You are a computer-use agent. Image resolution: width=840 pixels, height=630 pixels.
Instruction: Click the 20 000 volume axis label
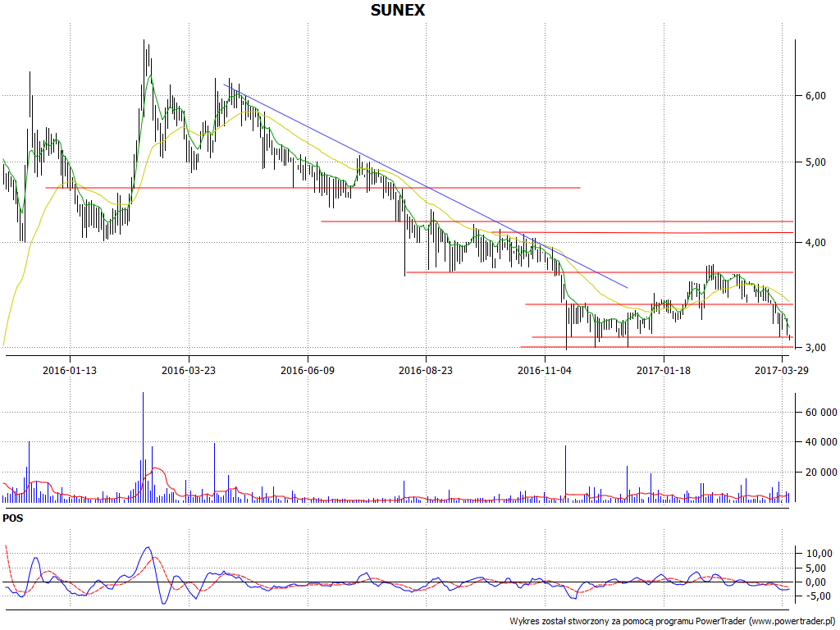[x=820, y=472]
